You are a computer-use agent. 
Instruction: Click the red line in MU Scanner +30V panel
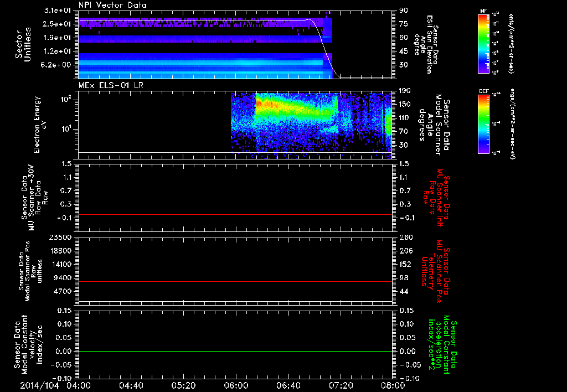pyautogui.click(x=235, y=214)
